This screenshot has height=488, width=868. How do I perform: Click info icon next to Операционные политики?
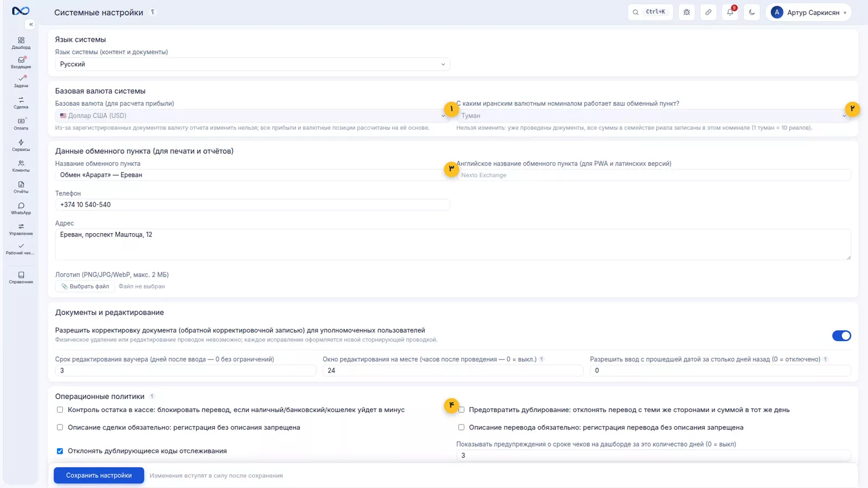tap(152, 396)
